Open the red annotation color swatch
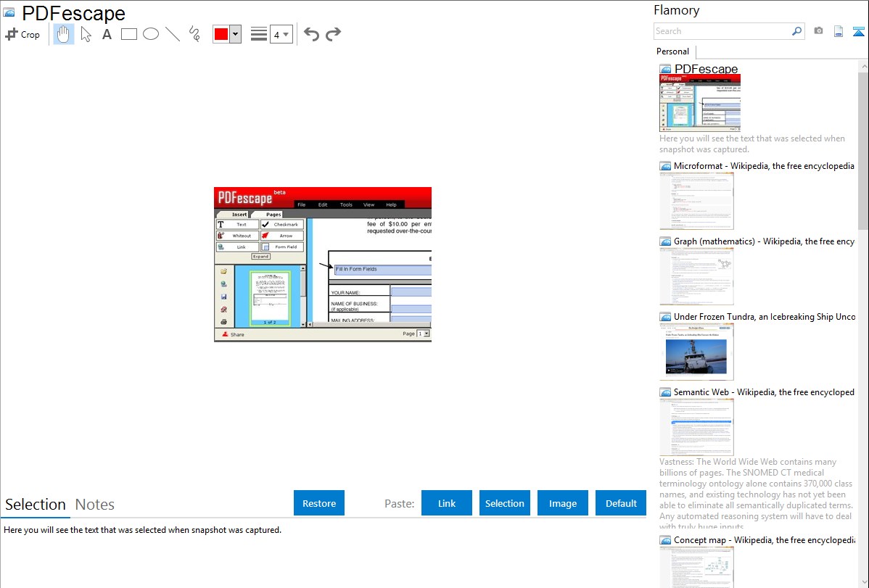This screenshot has height=588, width=869. 221,34
